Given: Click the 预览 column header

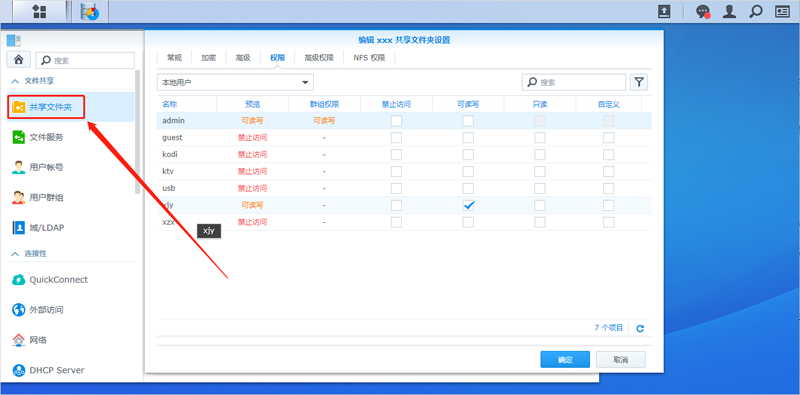Looking at the screenshot, I should pyautogui.click(x=253, y=104).
